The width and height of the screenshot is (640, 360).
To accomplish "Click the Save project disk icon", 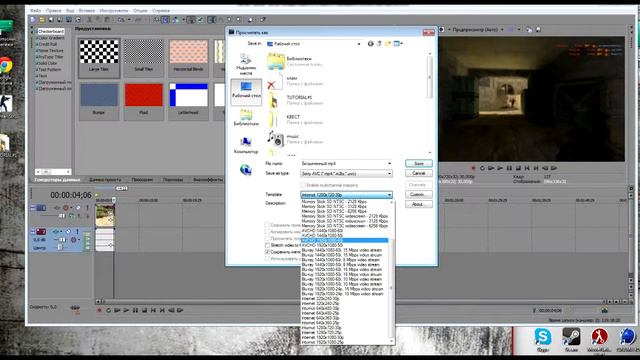I will [x=51, y=20].
